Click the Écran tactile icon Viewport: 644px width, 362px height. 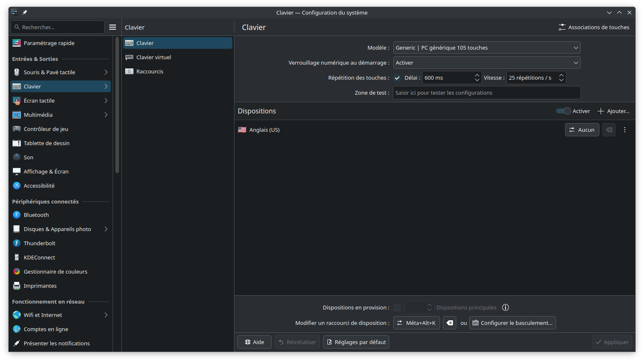(17, 101)
